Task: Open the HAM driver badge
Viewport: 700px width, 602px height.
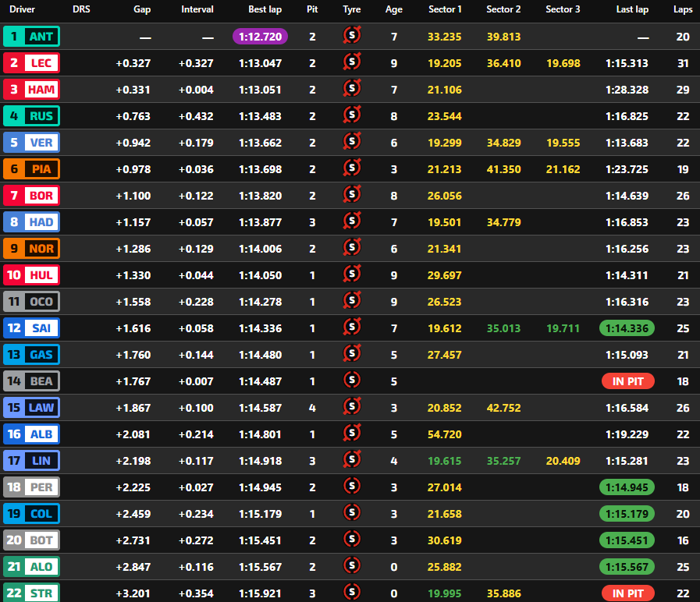Action: [31, 90]
